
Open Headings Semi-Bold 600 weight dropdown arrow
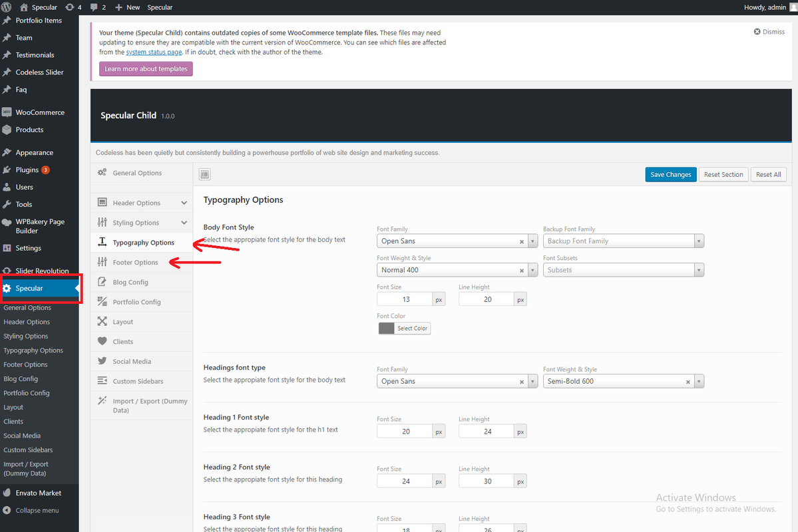(699, 382)
